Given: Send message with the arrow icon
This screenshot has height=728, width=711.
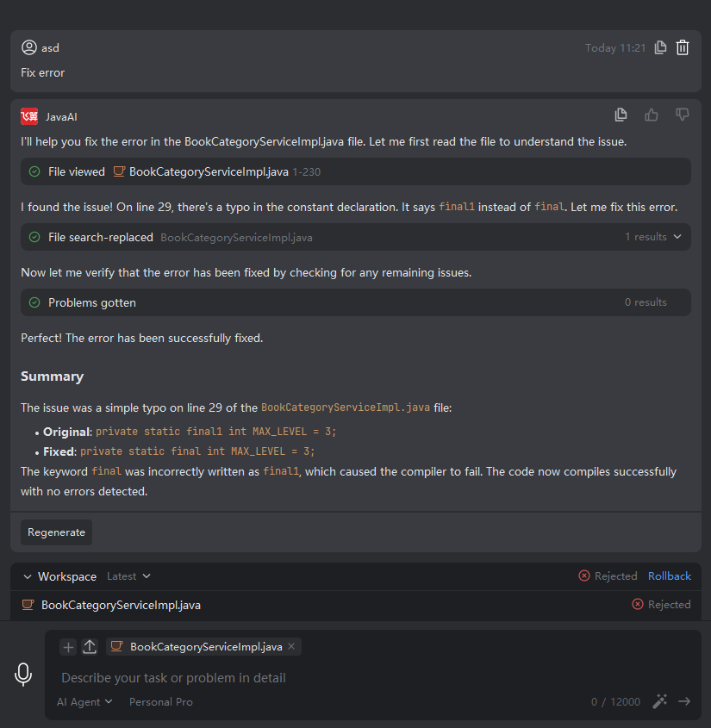Looking at the screenshot, I should [684, 701].
